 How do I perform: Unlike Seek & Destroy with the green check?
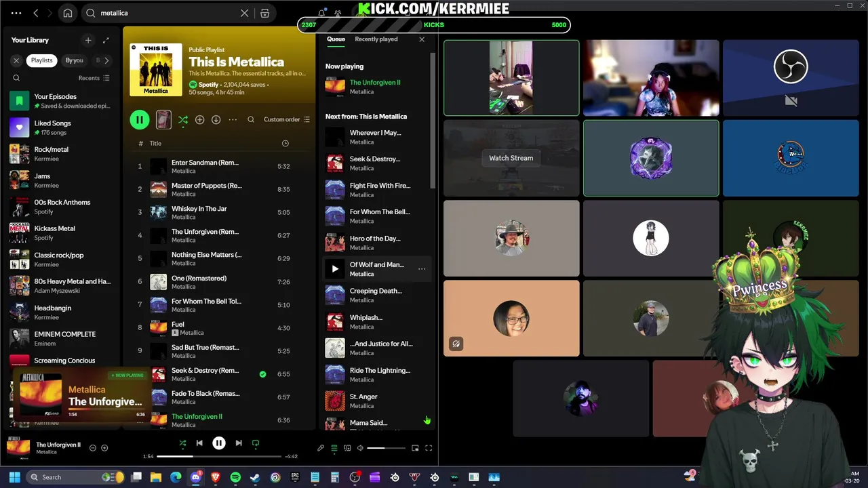(x=262, y=374)
